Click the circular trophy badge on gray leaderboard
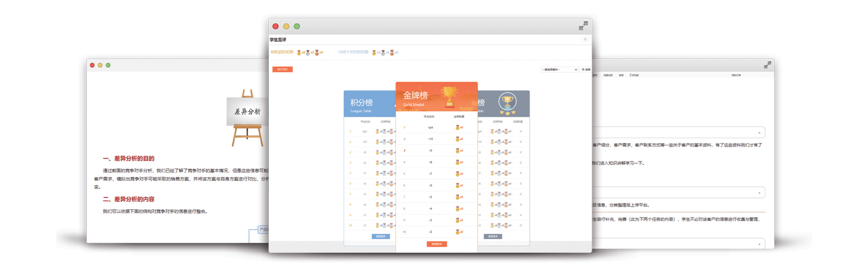Image resolution: width=868 pixels, height=279 pixels. coord(507,103)
